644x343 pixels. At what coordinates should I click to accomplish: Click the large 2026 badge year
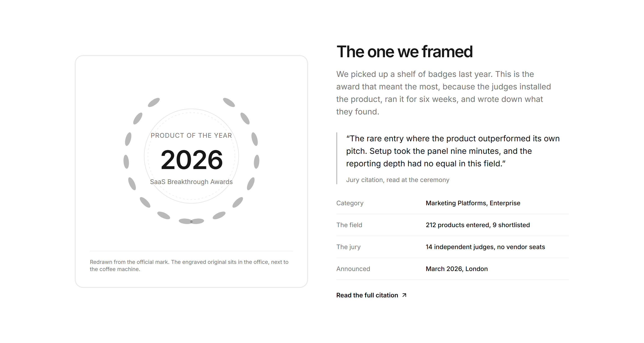(x=191, y=160)
